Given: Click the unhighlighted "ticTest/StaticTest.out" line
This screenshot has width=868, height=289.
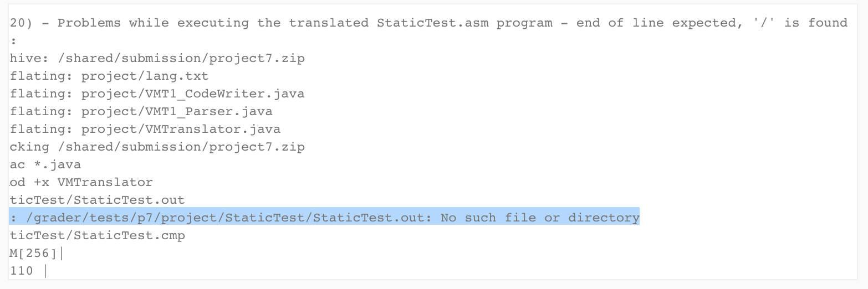Looking at the screenshot, I should (98, 200).
